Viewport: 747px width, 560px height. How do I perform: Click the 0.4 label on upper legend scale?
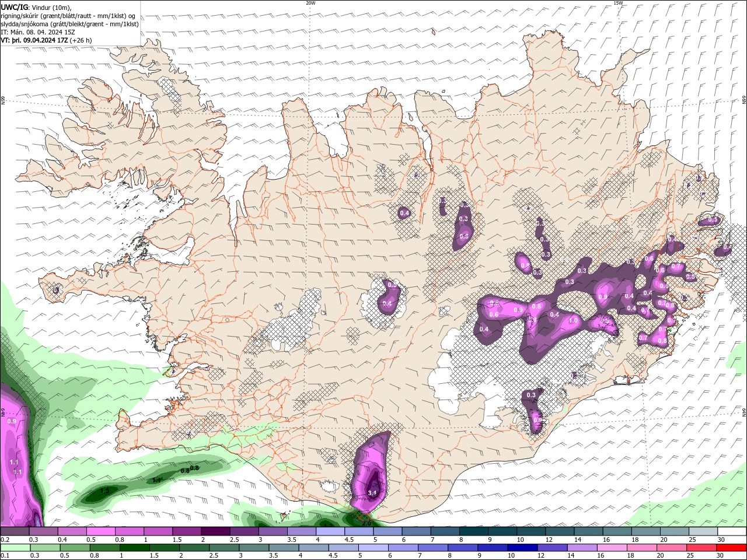(62, 540)
